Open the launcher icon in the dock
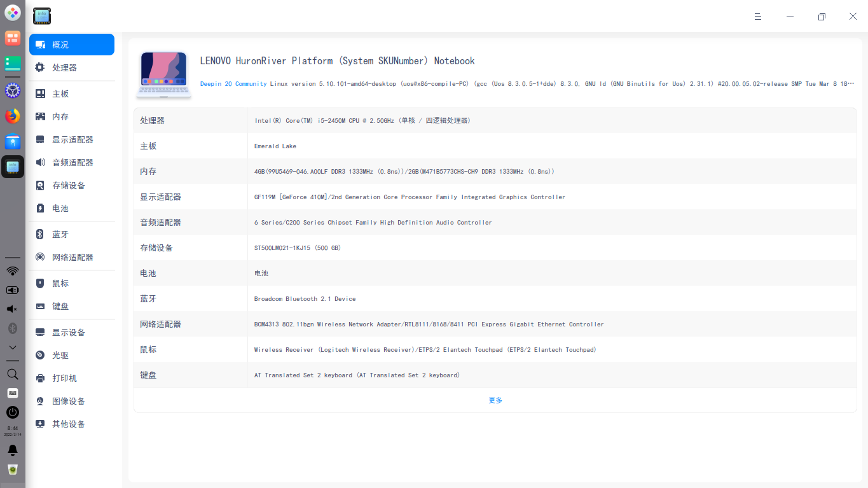 point(13,13)
